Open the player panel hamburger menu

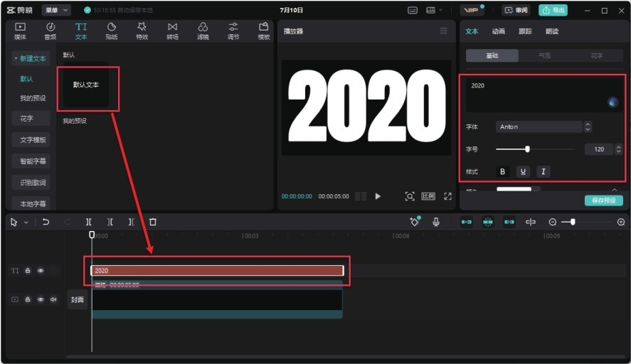[x=443, y=31]
